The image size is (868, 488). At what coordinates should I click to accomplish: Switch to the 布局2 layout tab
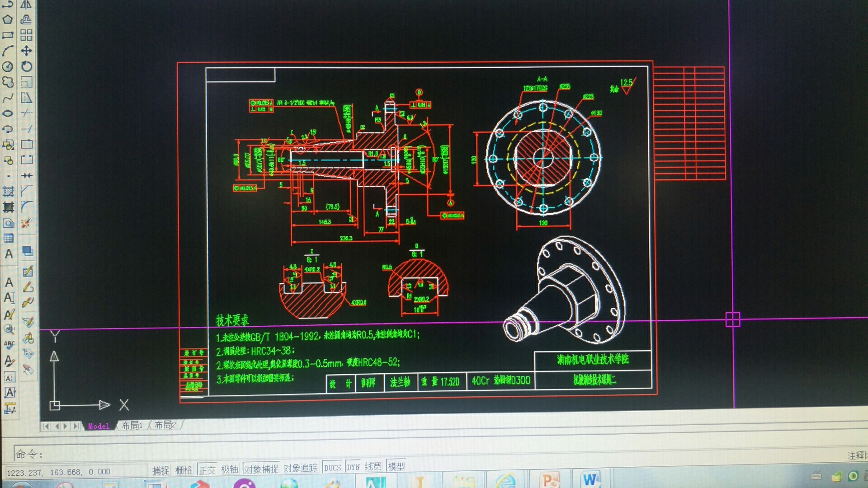165,425
